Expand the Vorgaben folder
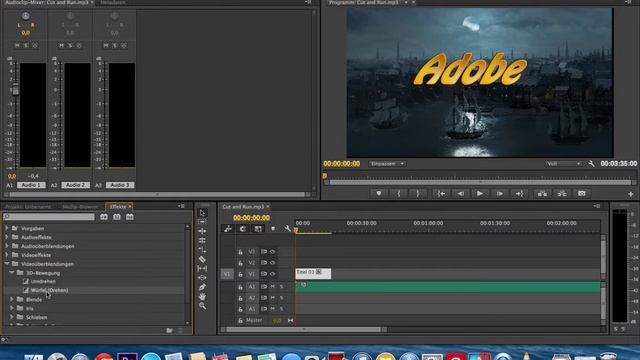Screen dimensions: 640x360 pyautogui.click(x=7, y=228)
